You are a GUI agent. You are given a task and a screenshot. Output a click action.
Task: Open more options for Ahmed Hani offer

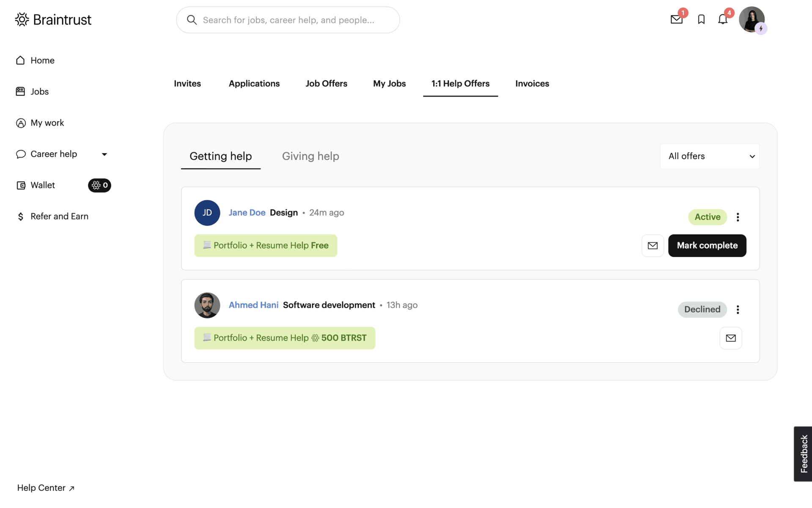click(738, 309)
